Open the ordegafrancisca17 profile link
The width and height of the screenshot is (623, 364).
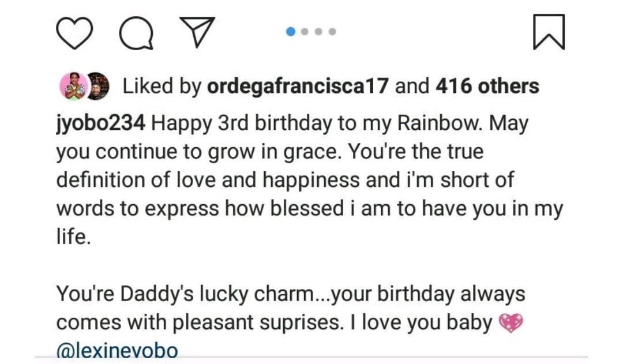[298, 87]
